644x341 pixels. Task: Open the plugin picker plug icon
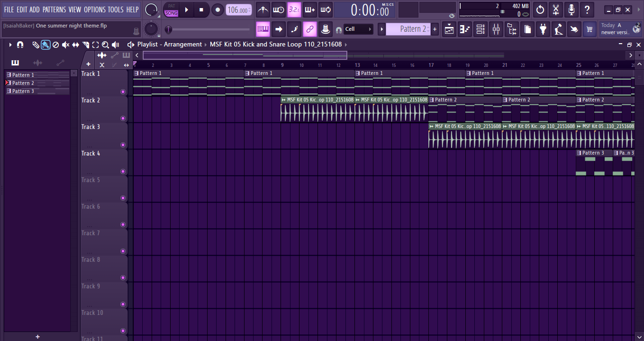[543, 29]
